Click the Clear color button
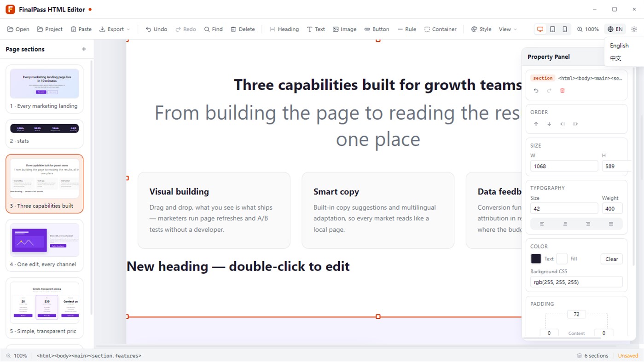Image resolution: width=644 pixels, height=362 pixels. tap(612, 259)
